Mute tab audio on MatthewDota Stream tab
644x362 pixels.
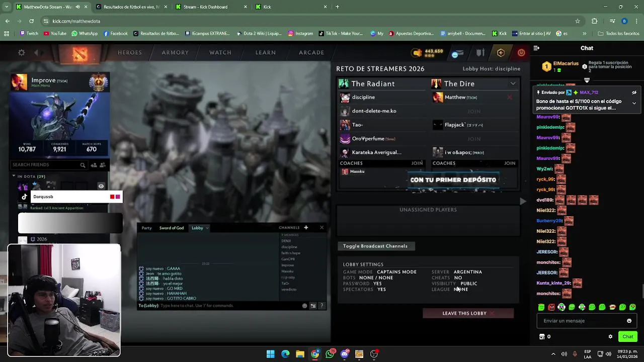(77, 7)
